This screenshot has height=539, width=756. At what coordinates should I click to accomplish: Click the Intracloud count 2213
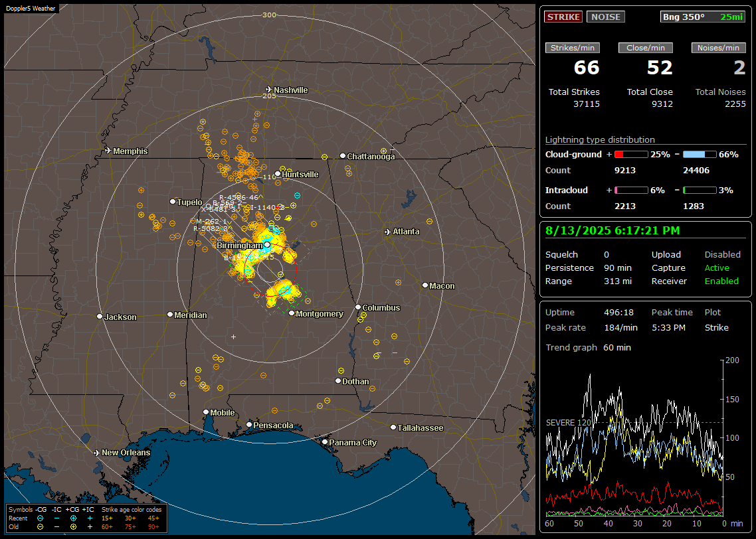(x=625, y=206)
